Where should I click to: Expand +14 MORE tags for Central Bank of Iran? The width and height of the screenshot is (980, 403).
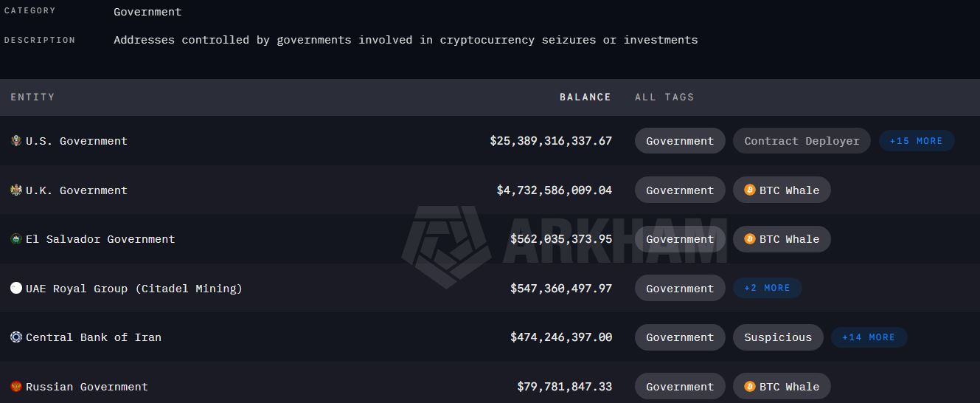[869, 337]
